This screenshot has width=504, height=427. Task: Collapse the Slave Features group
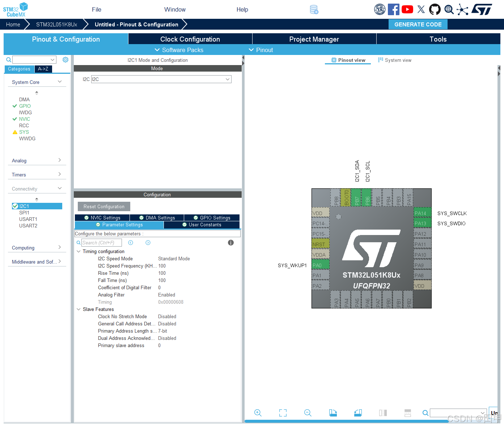coord(79,309)
